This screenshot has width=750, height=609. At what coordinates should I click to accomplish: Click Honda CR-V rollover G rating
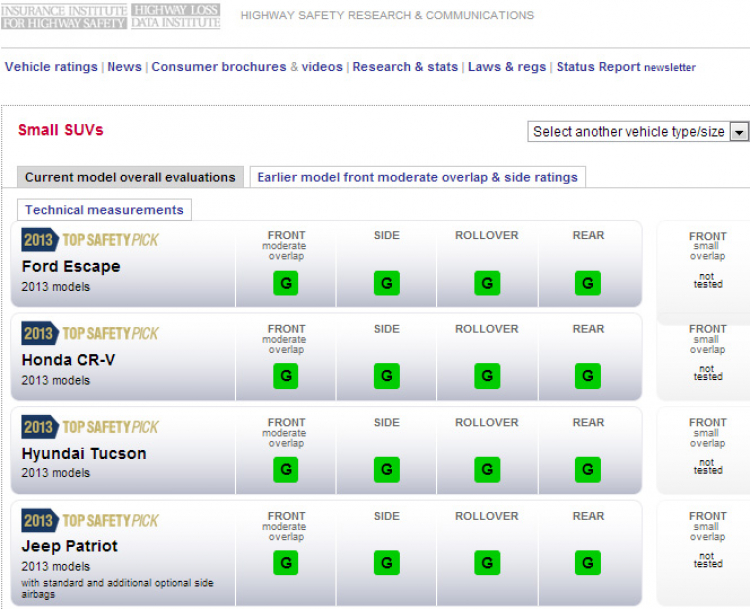[487, 376]
